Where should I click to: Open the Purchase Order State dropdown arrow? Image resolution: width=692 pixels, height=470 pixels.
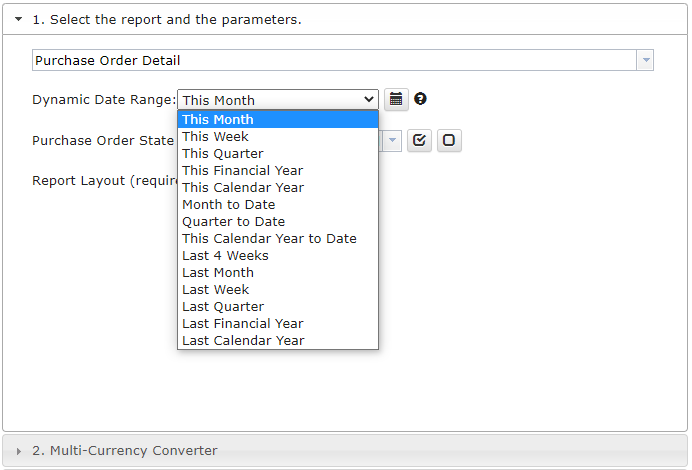pyautogui.click(x=392, y=140)
